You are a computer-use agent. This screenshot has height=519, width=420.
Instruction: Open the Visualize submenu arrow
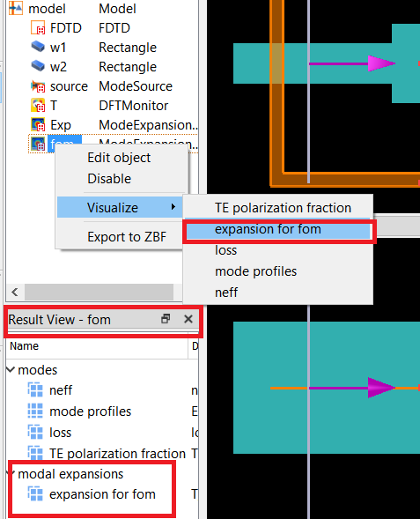[173, 207]
